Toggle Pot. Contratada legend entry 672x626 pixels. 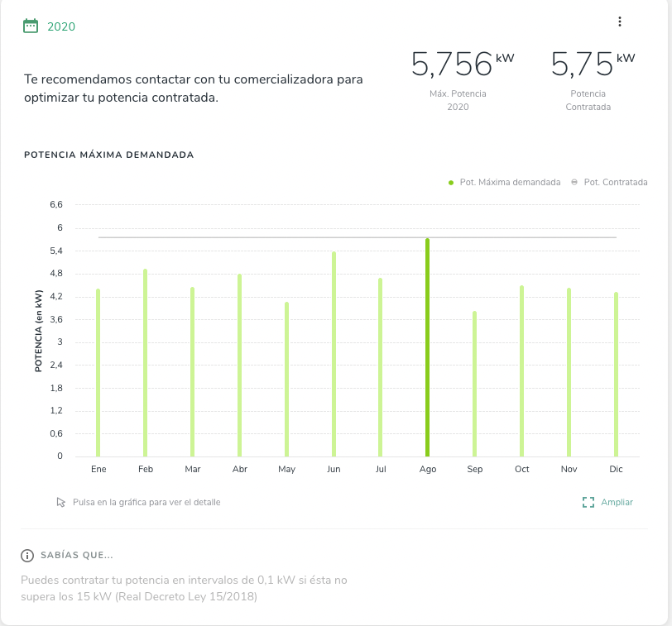pos(609,183)
